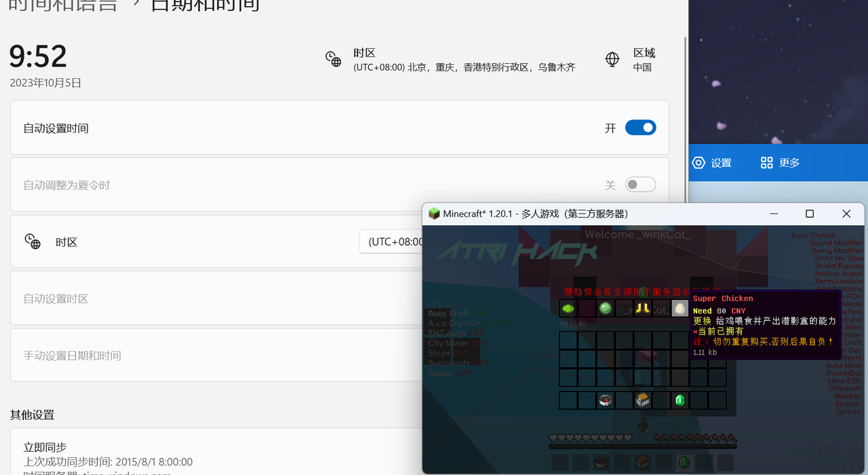Click the Surround+ OFF status
The width and height of the screenshot is (868, 475).
[x=458, y=363]
